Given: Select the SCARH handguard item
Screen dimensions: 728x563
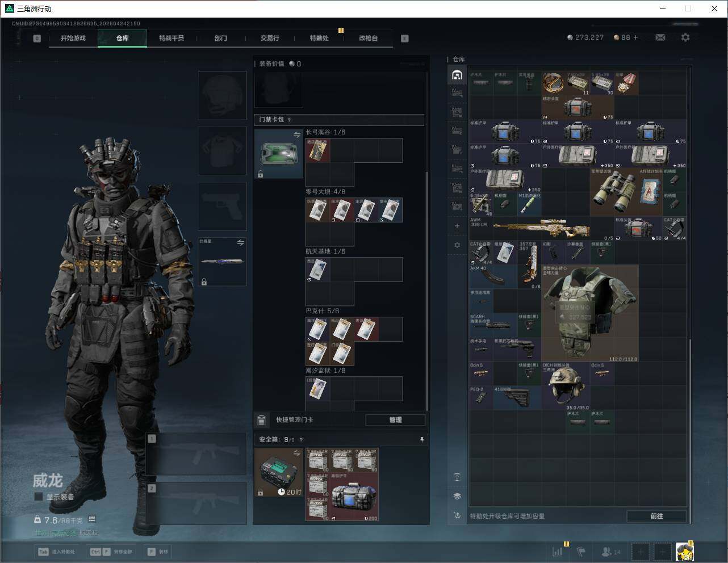Looking at the screenshot, I should point(493,325).
